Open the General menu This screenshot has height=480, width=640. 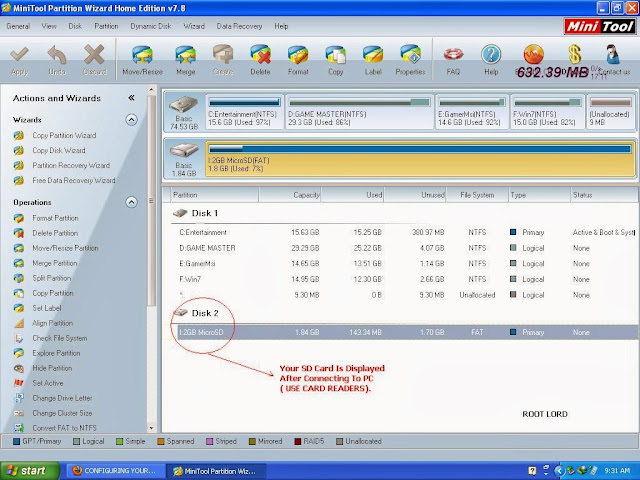(18, 26)
